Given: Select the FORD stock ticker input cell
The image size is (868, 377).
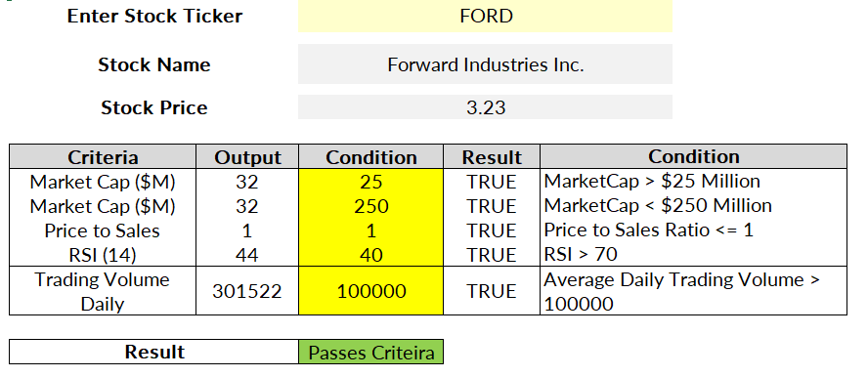Looking at the screenshot, I should [x=485, y=16].
